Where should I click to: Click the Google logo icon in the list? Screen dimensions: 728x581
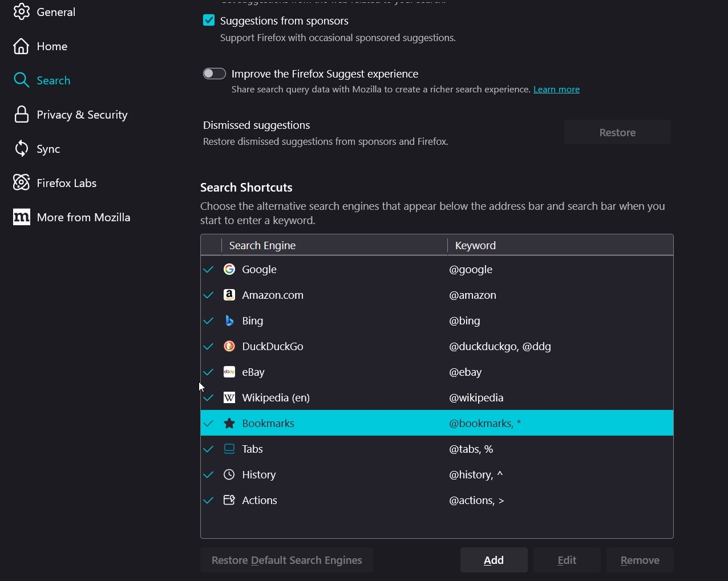(x=229, y=269)
